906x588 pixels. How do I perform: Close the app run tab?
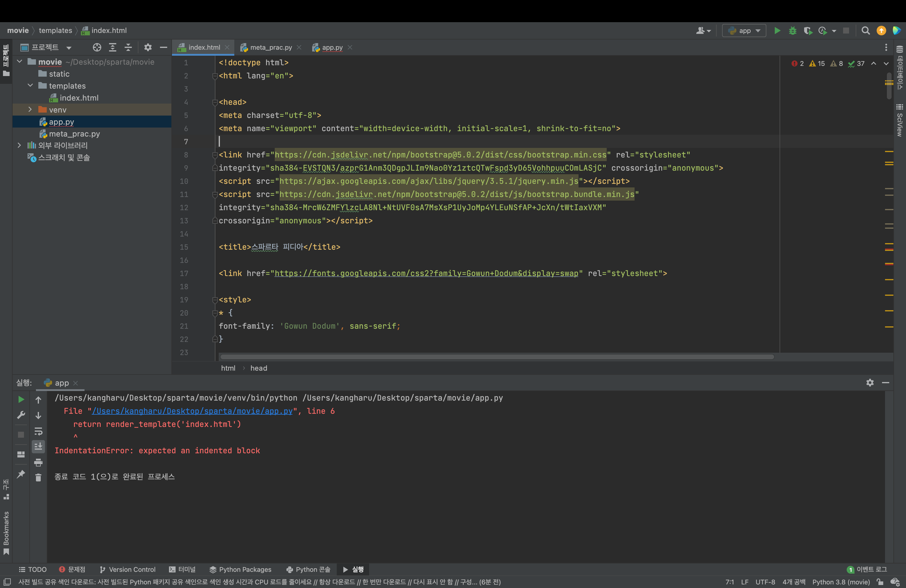[76, 383]
